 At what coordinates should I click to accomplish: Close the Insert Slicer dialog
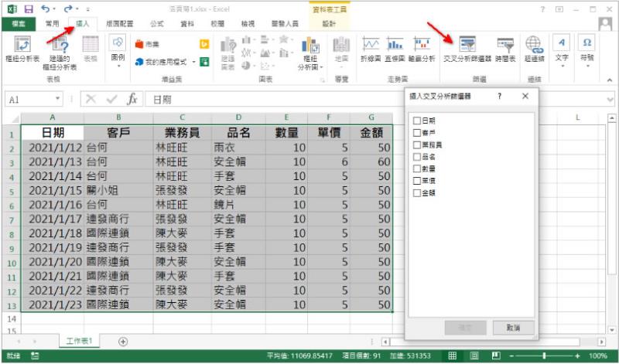click(x=525, y=96)
